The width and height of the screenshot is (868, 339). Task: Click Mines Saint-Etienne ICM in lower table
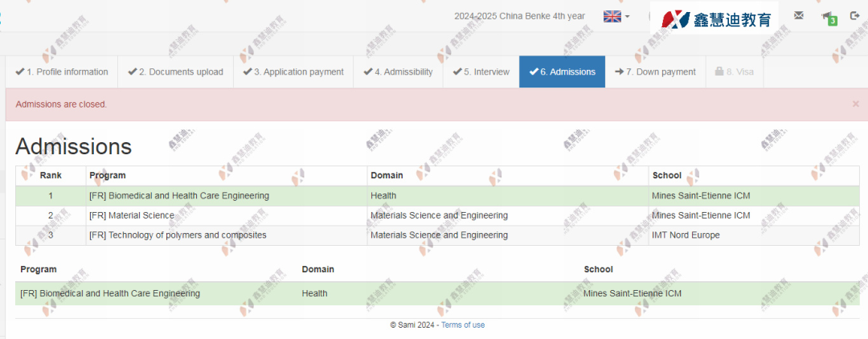[x=633, y=293]
